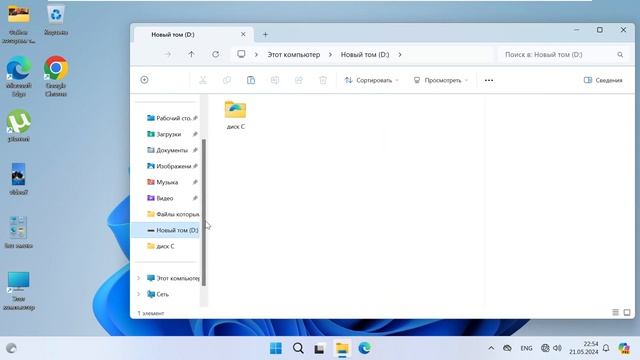Click the navigation pane scrollbar
Screen dimensions: 640x360
(x=204, y=212)
